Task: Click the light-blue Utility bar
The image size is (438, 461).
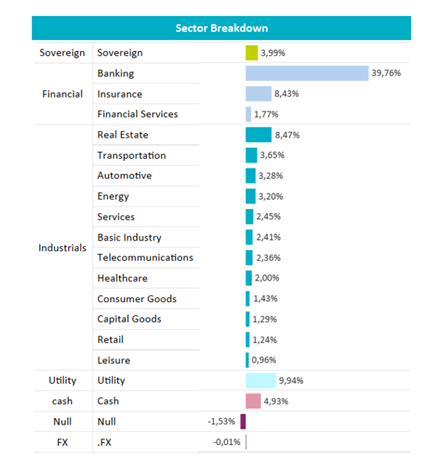Action: pyautogui.click(x=261, y=380)
